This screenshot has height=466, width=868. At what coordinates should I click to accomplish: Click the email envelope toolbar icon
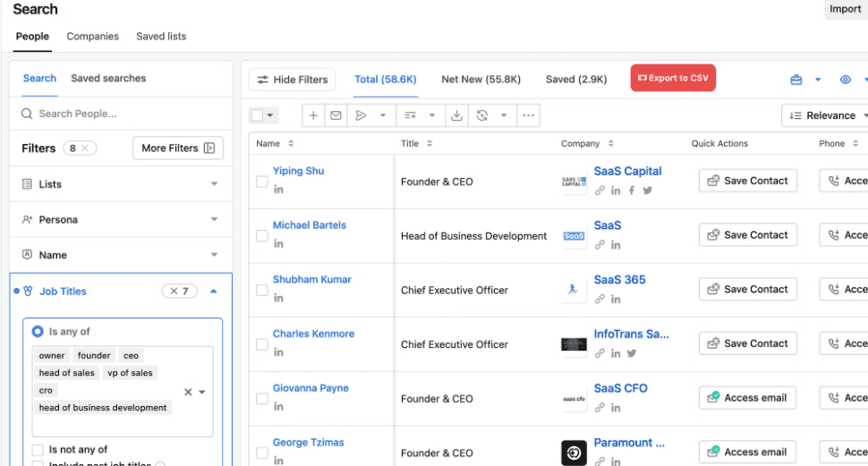pyautogui.click(x=336, y=115)
